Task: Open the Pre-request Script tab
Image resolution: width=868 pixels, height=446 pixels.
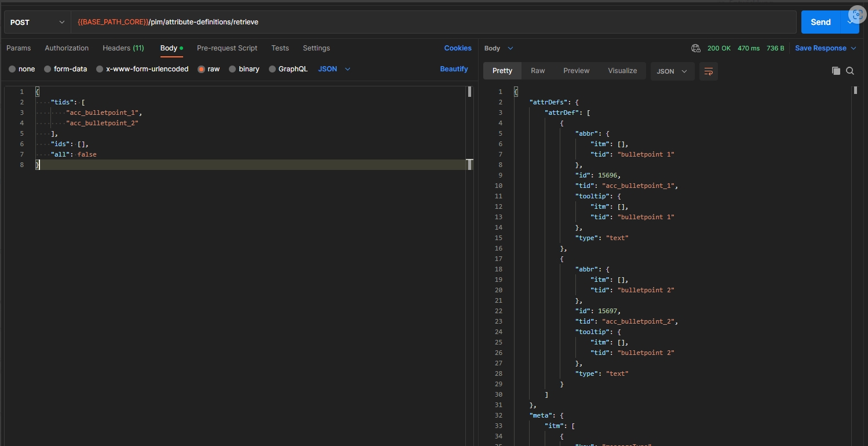Action: pyautogui.click(x=227, y=48)
